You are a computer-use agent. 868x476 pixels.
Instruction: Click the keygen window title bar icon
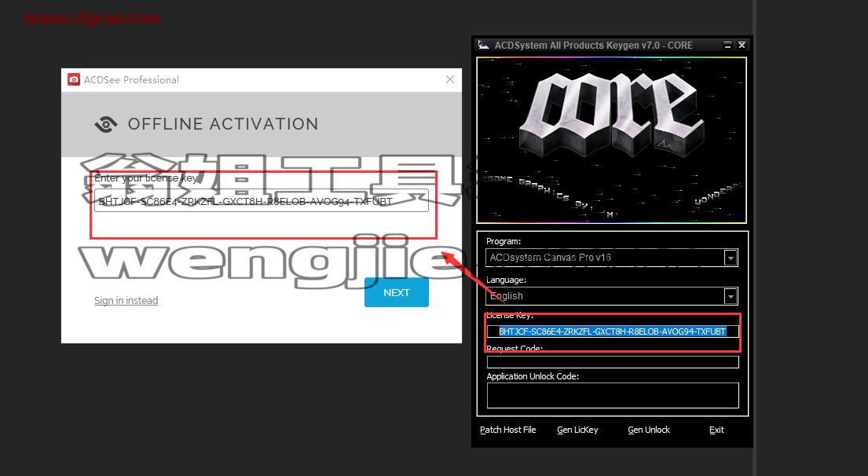point(484,45)
